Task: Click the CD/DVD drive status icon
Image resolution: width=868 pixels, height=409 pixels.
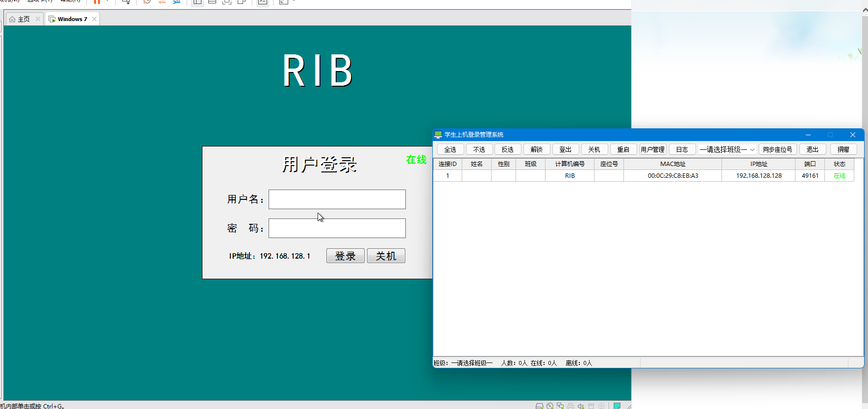Action: point(550,406)
